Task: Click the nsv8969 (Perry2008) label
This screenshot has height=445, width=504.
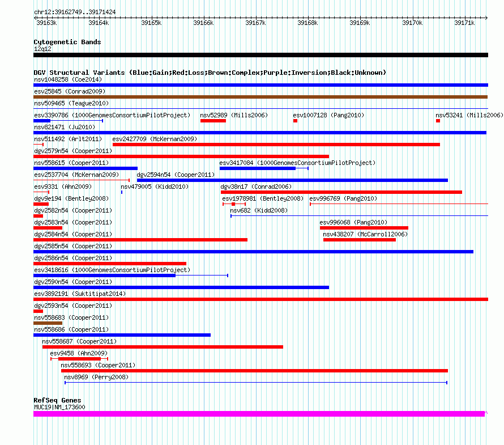Action: pos(96,377)
